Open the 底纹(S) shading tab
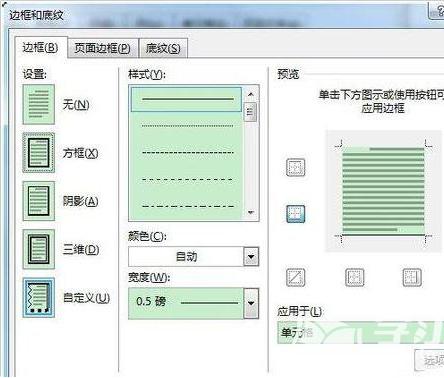This screenshot has width=444, height=378. [x=163, y=49]
